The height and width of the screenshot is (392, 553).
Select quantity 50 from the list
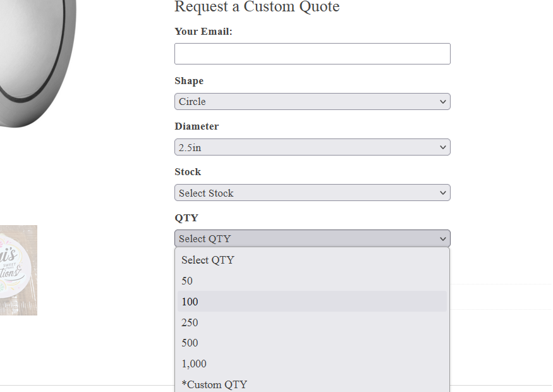(x=187, y=281)
